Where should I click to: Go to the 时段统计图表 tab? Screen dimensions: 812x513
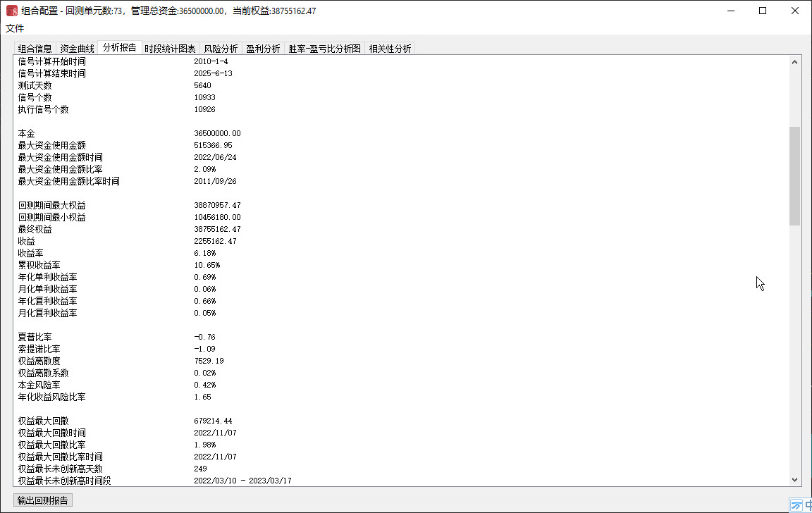point(170,49)
